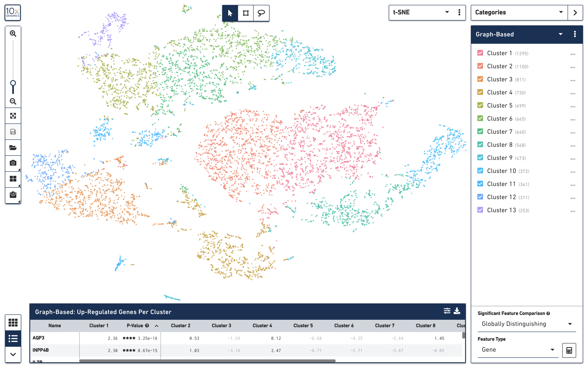The image size is (588, 368).
Task: Open Cluster 13 more options ellipsis
Action: (573, 212)
